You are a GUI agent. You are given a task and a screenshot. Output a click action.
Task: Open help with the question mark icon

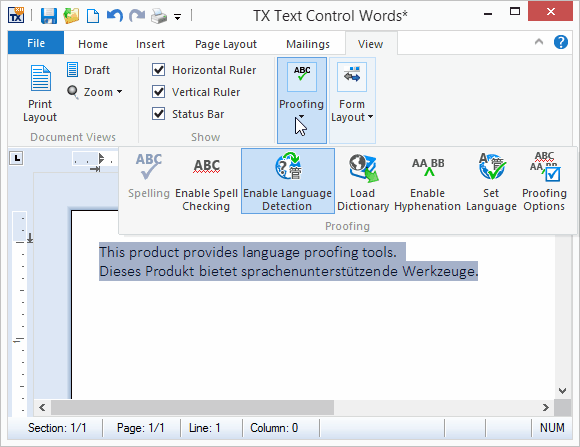561,42
